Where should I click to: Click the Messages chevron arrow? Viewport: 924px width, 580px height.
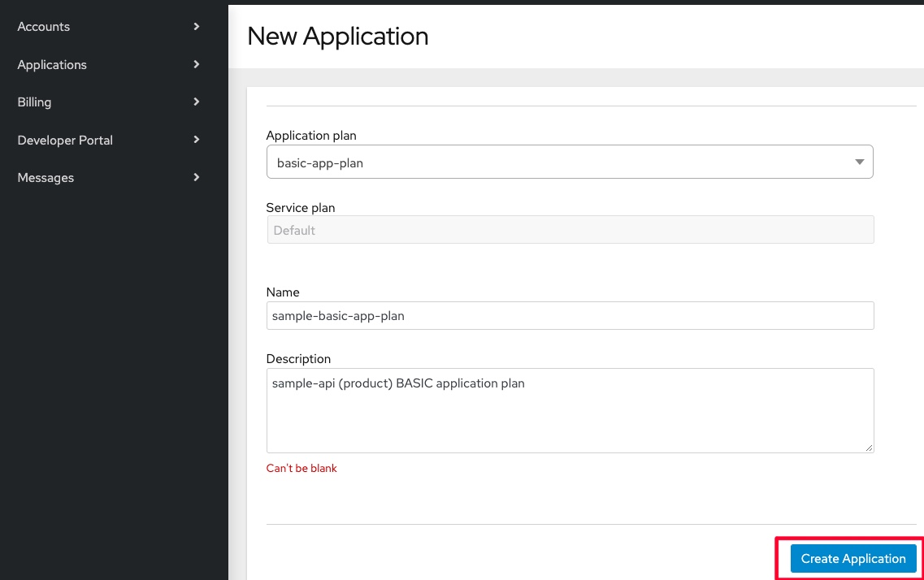(x=197, y=177)
